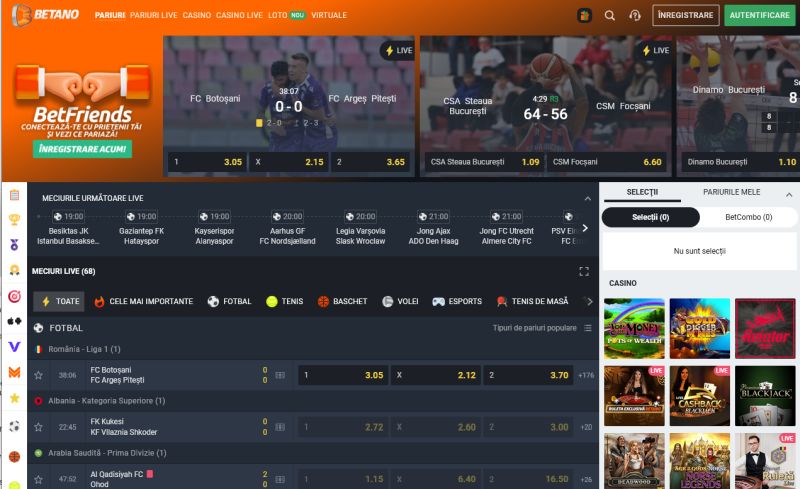Open the Pariuri Live menu item
Screen dimensions: 800x489
pyautogui.click(x=154, y=15)
